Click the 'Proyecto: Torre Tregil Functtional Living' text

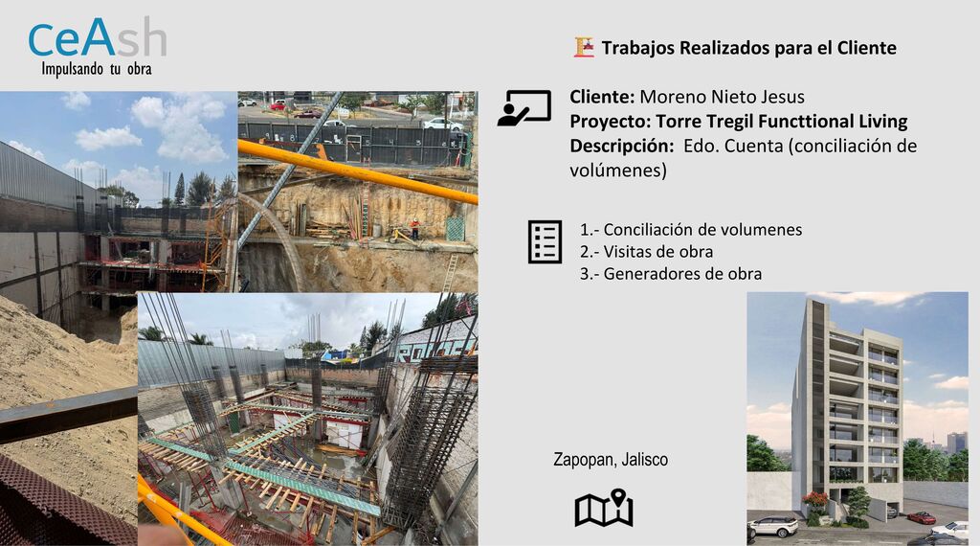[738, 122]
